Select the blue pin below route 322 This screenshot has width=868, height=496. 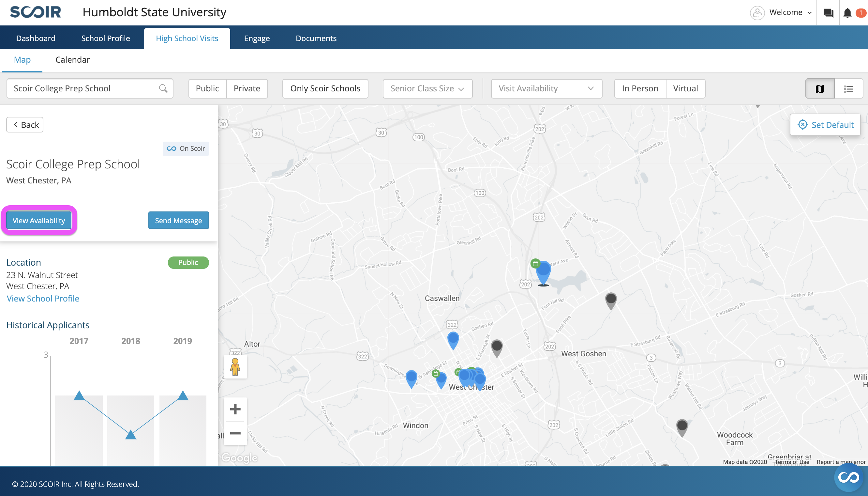click(x=453, y=341)
